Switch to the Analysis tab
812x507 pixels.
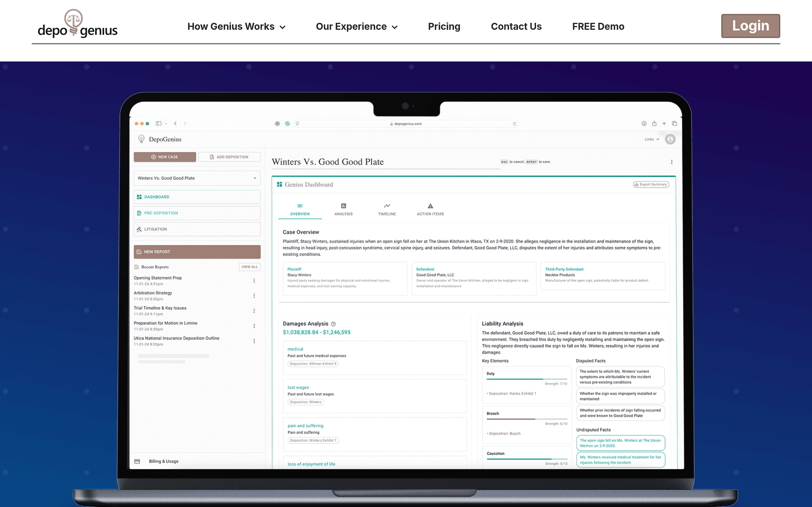[343, 209]
